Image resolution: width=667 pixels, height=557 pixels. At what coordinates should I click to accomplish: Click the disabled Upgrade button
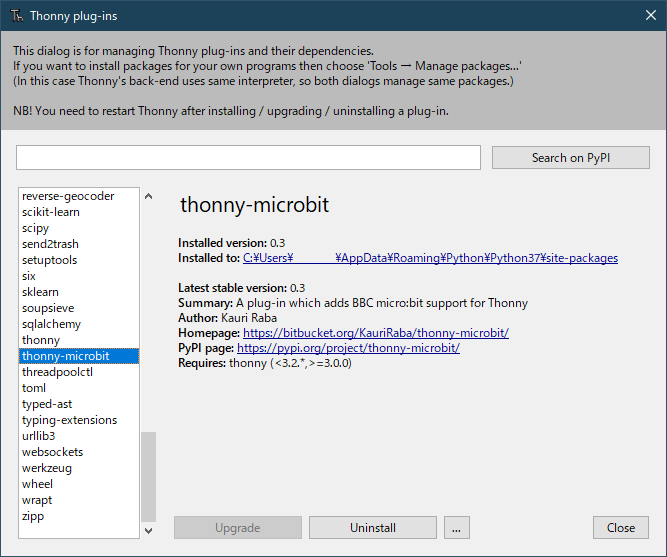click(x=238, y=528)
